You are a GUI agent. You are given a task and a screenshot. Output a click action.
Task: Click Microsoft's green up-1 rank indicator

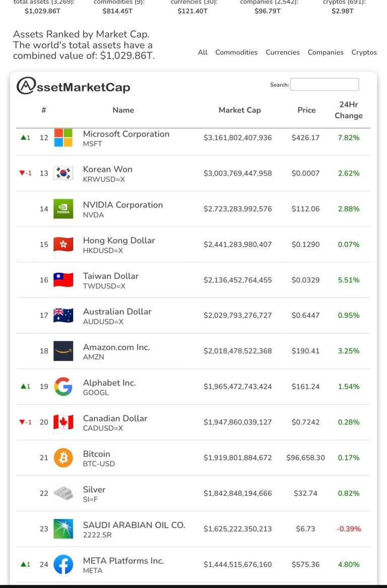point(26,138)
